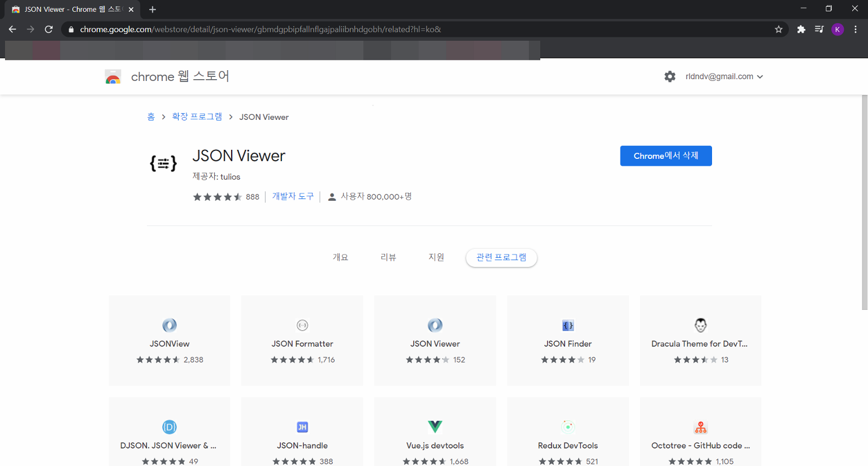868x466 pixels.
Task: Expand the rldndv@gmail.com account dropdown
Action: pos(724,76)
